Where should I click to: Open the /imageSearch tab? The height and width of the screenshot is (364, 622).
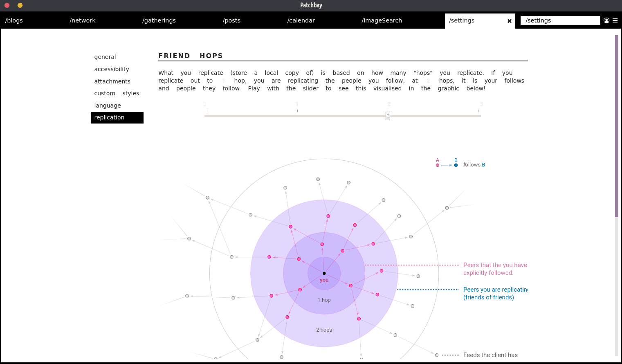click(382, 20)
